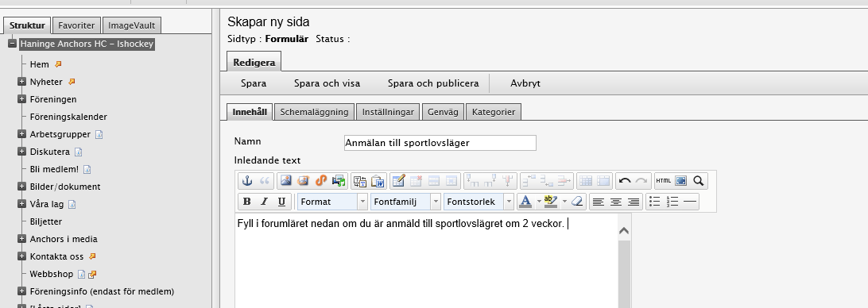The width and height of the screenshot is (868, 308).
Task: Apply yellow highlight color swatch
Action: point(551,202)
